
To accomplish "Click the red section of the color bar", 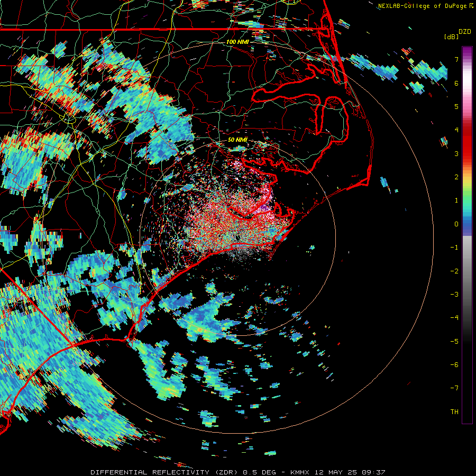I will 467,143.
